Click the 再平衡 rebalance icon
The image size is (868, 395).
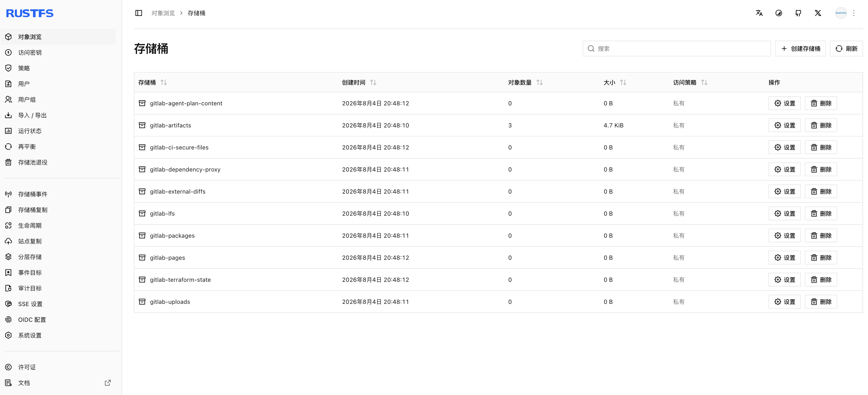8,147
